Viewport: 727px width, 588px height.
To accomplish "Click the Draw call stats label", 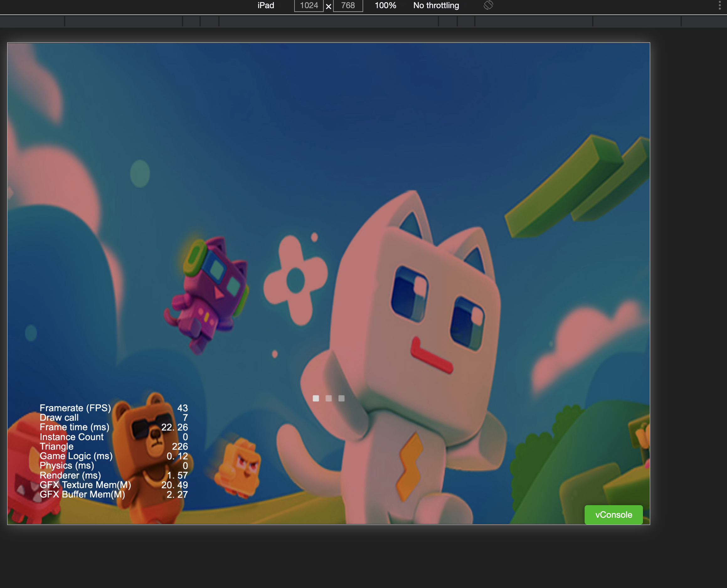I will pos(59,417).
